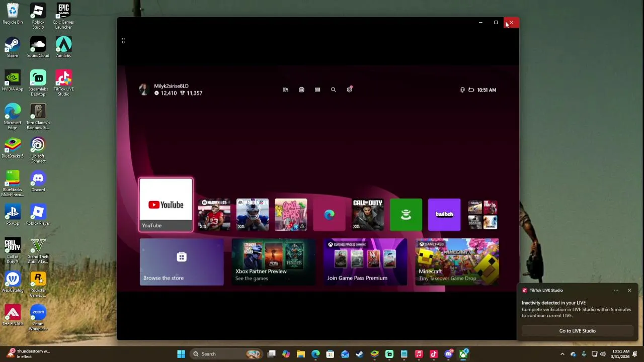Open the Madden 25 tile with red jersey
This screenshot has height=362, width=644.
pyautogui.click(x=214, y=215)
